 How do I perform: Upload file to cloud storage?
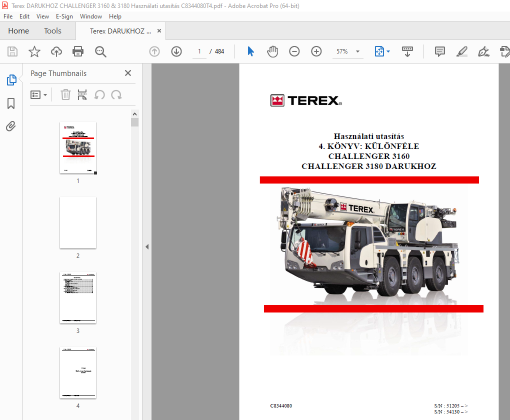[56, 51]
